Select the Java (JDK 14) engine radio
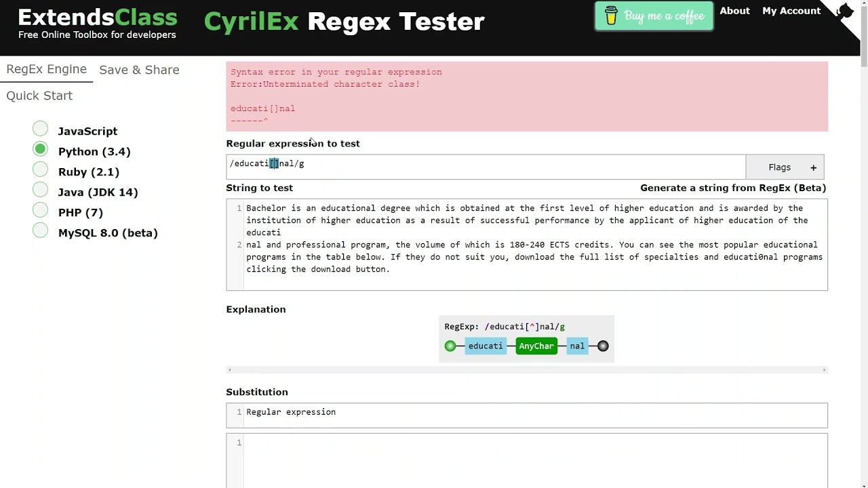868x488 pixels. (40, 190)
